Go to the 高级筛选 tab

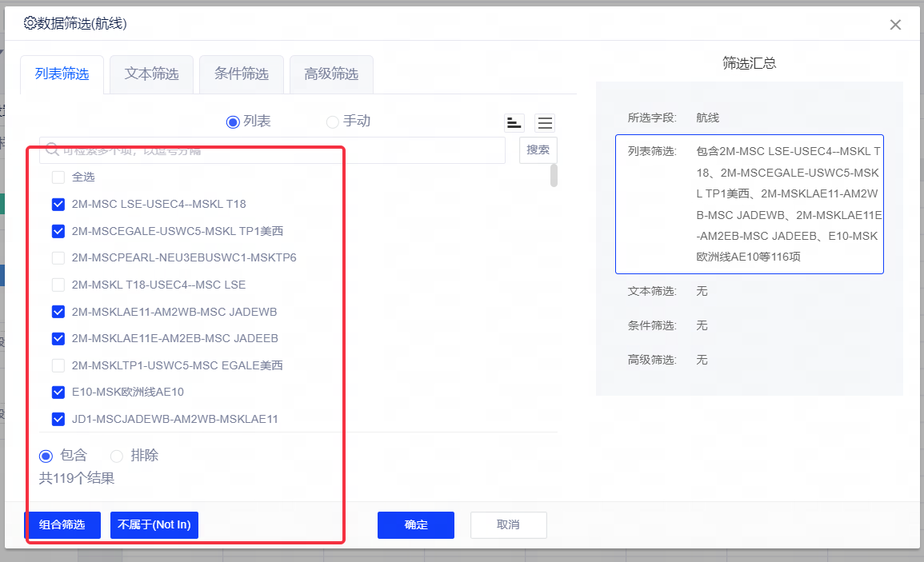coord(331,74)
